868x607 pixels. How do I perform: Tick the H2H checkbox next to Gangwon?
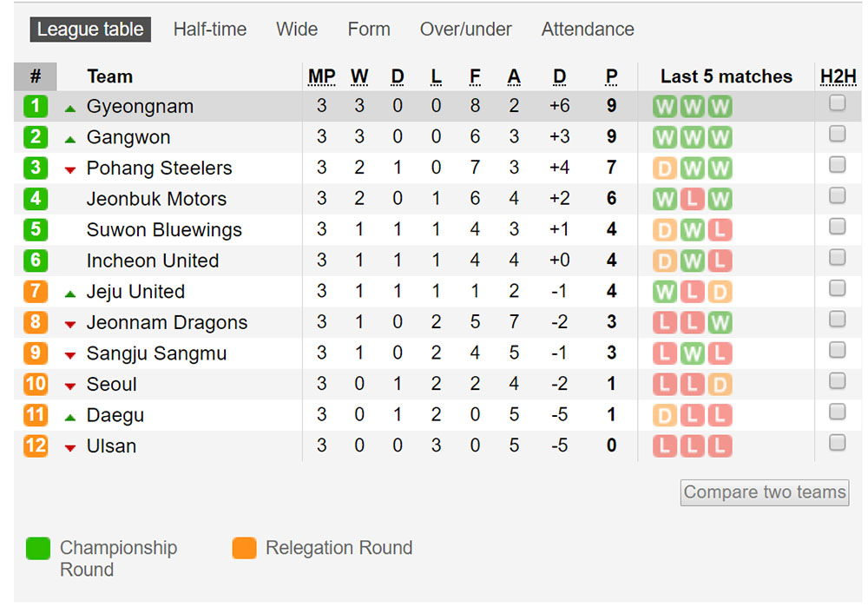point(837,133)
